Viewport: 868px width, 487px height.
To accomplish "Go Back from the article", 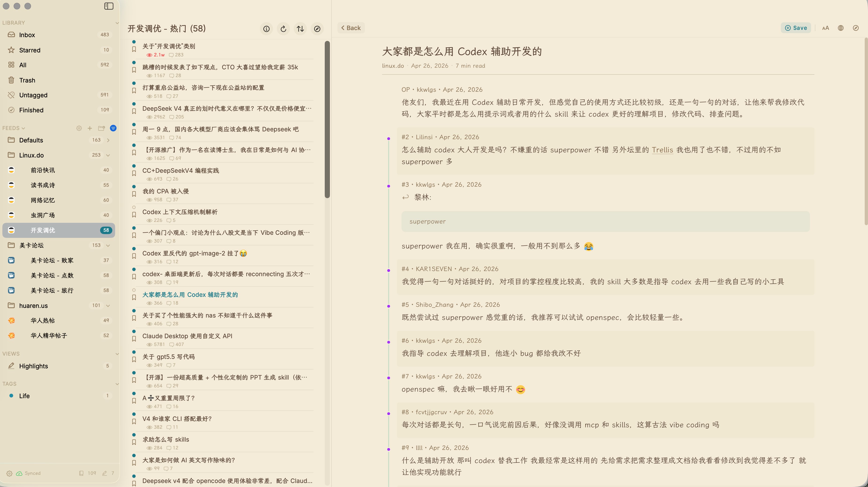I will pos(351,28).
